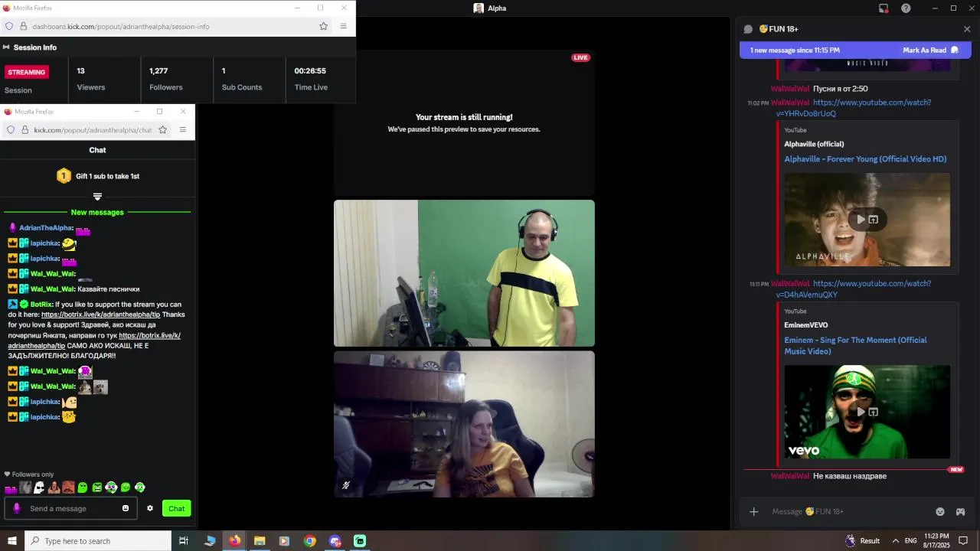Viewport: 980px width, 551px height.
Task: Open Discord emoji picker in message box
Action: [940, 511]
